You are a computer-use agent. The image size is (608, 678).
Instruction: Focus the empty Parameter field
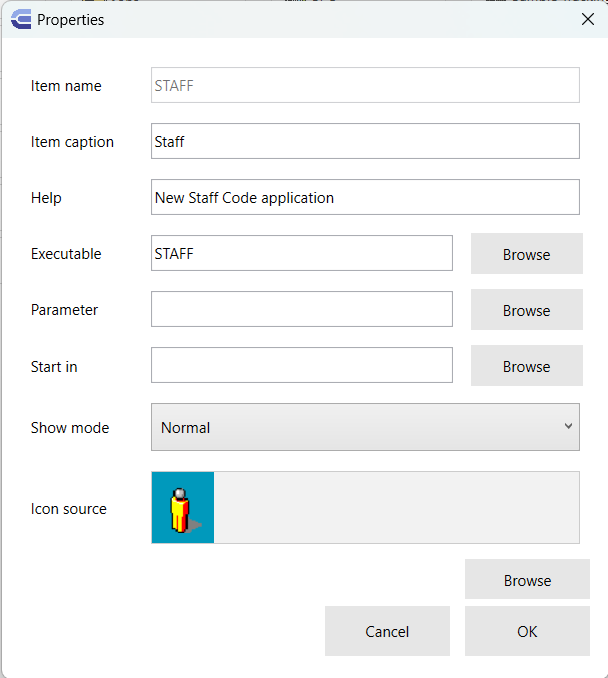coord(301,309)
